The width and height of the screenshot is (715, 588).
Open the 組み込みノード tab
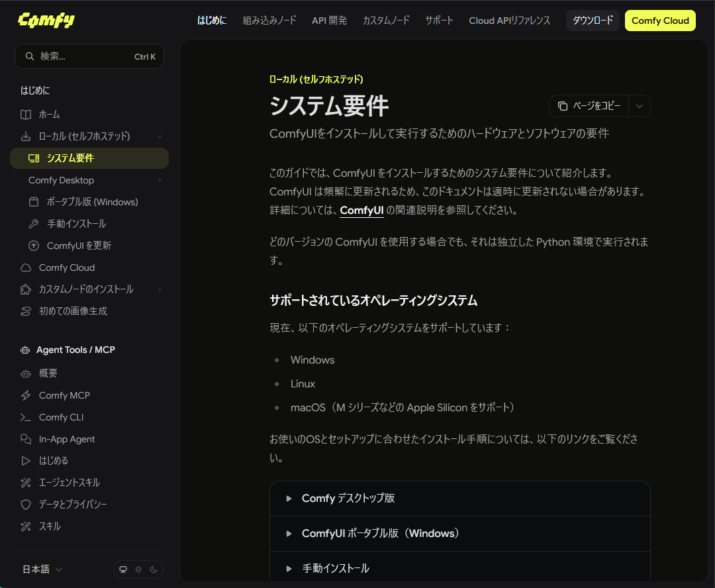[x=269, y=21]
